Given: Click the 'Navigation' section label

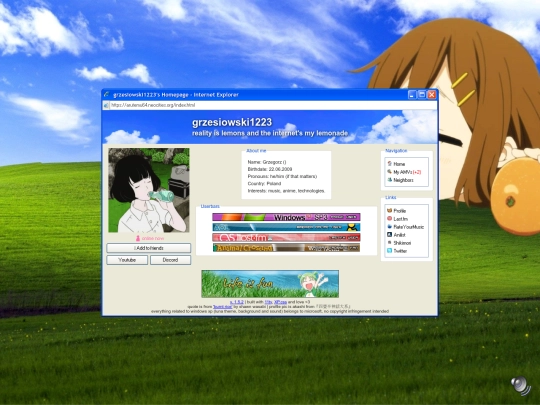Looking at the screenshot, I should click(396, 150).
